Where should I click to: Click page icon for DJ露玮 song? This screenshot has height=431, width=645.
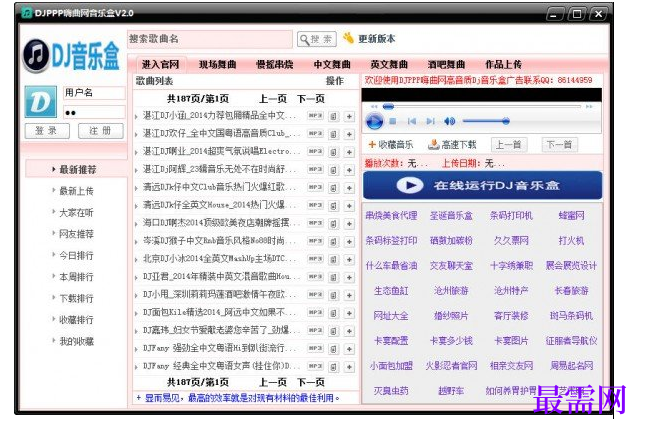pos(333,331)
